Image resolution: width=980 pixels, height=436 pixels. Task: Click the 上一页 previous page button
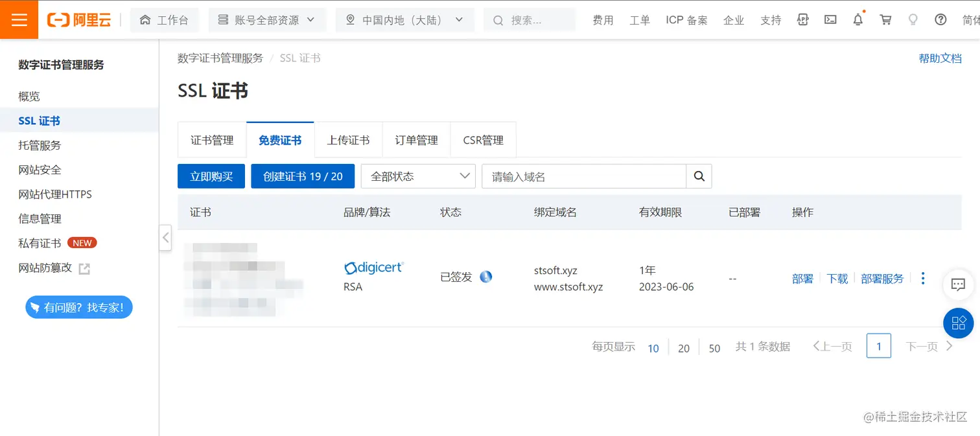[x=832, y=347]
